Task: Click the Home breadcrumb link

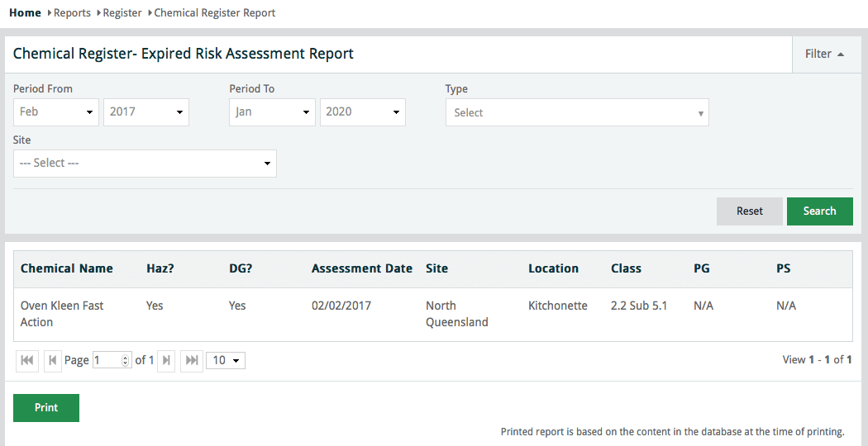Action: click(x=25, y=13)
